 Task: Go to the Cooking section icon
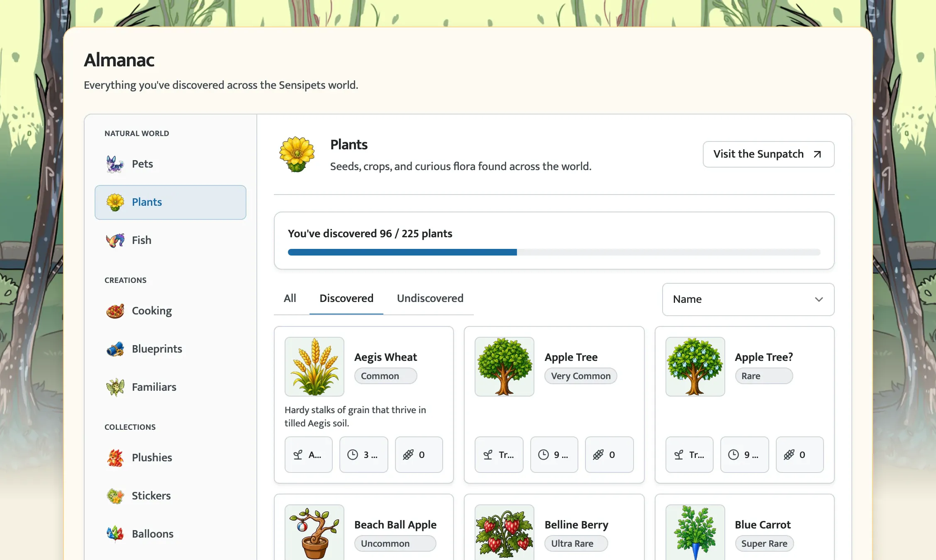tap(115, 311)
